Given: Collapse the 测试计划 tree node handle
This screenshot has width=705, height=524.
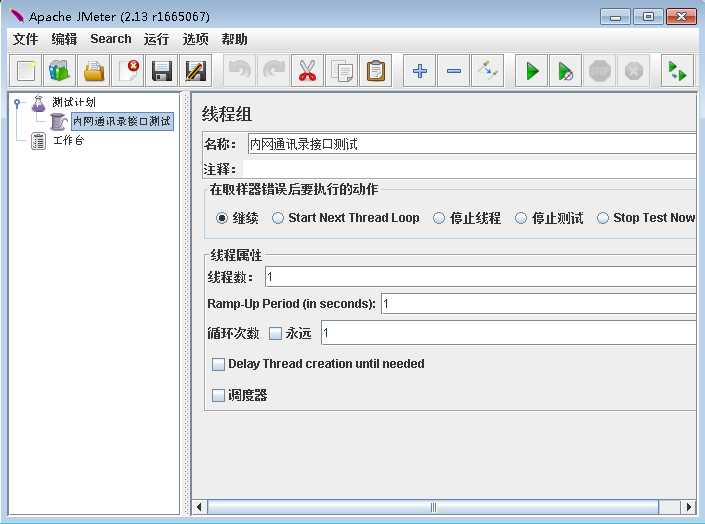Looking at the screenshot, I should pyautogui.click(x=17, y=103).
